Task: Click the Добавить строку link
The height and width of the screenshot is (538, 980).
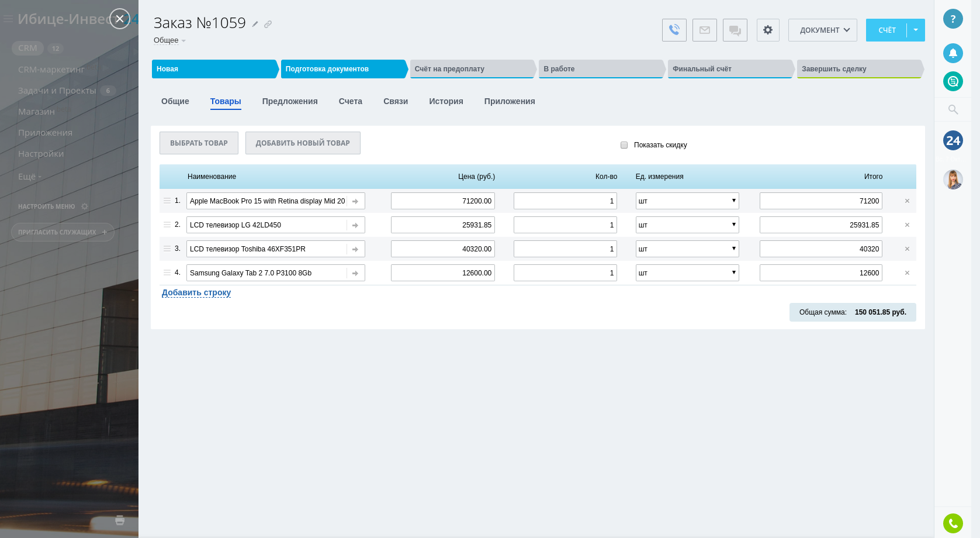Action: tap(196, 292)
